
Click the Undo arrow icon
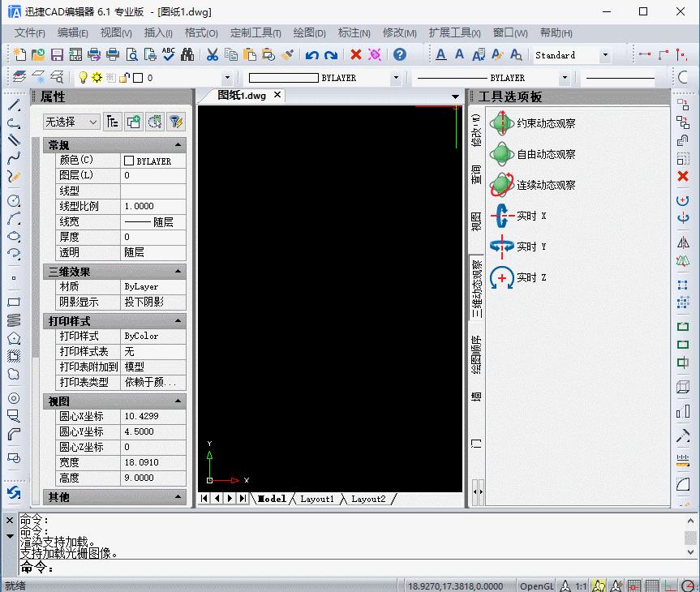[312, 55]
